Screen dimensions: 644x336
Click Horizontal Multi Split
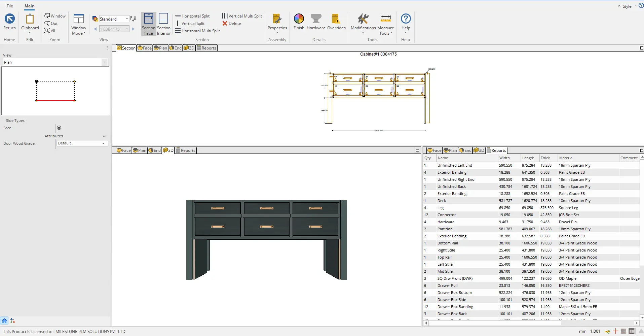click(198, 31)
